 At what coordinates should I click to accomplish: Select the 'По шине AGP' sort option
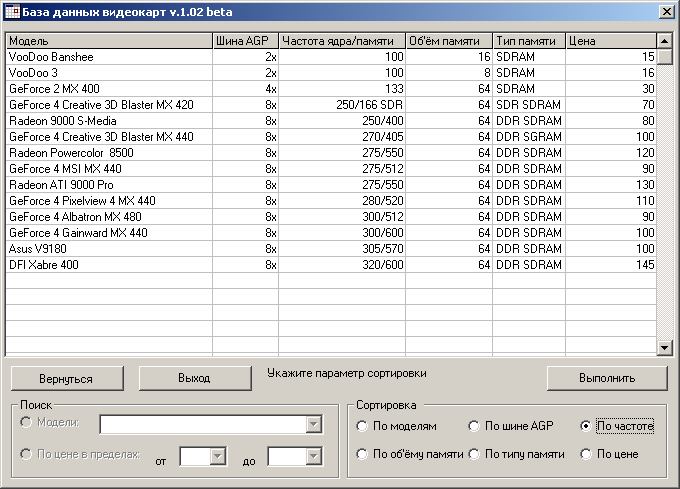tap(474, 426)
